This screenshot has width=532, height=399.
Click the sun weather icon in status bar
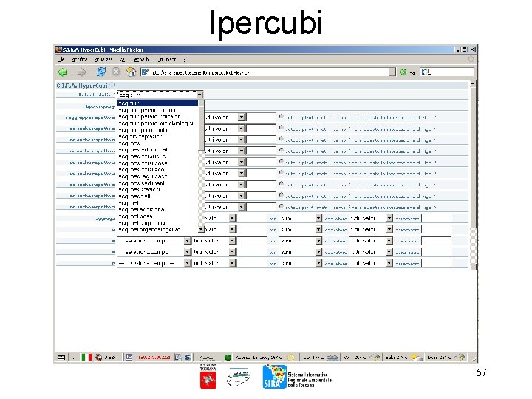coord(291,358)
